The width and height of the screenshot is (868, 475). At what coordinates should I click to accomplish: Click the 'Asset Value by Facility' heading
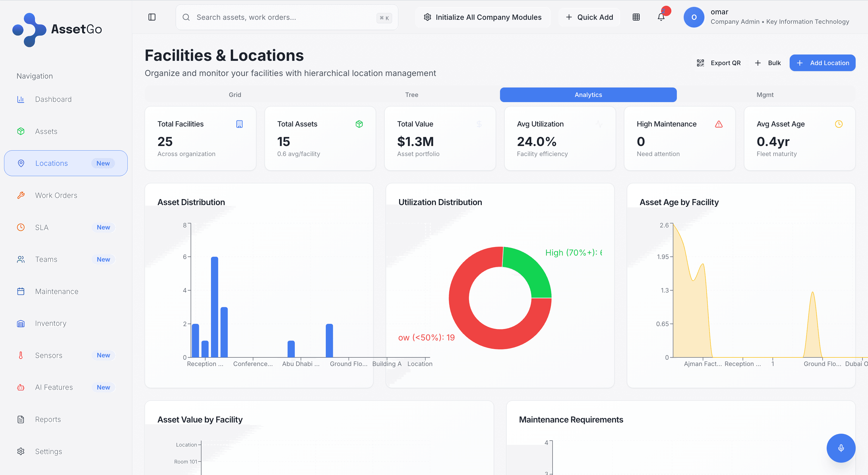click(x=200, y=420)
